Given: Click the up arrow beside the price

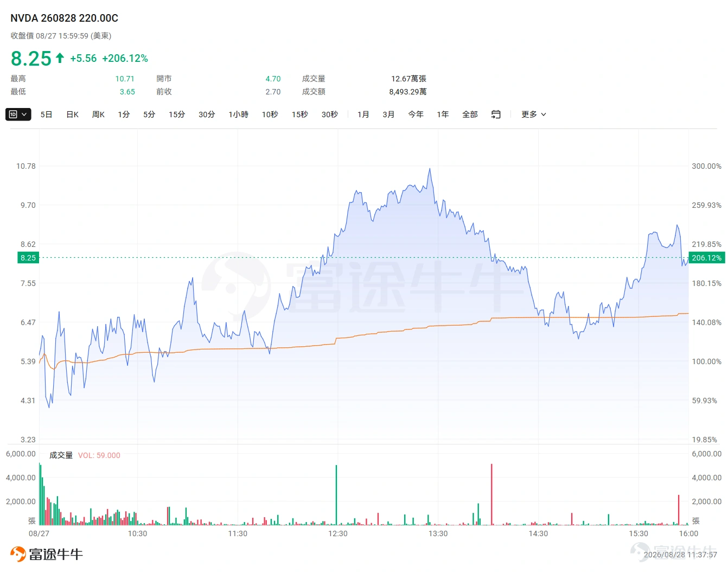Looking at the screenshot, I should tap(60, 58).
